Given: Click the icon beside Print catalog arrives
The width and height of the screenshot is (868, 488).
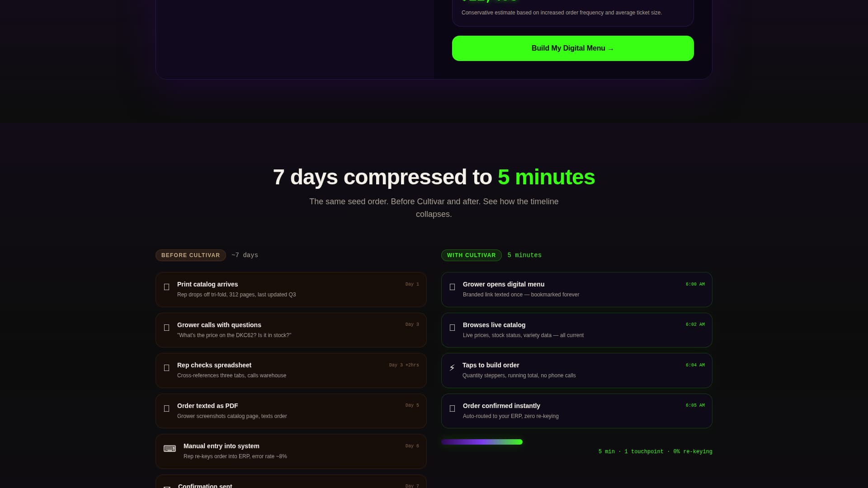Looking at the screenshot, I should [166, 287].
